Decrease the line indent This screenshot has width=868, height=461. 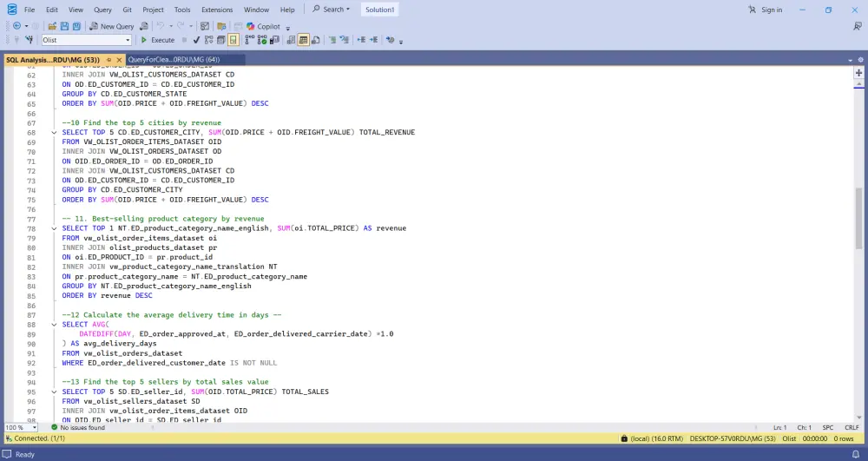pyautogui.click(x=361, y=40)
